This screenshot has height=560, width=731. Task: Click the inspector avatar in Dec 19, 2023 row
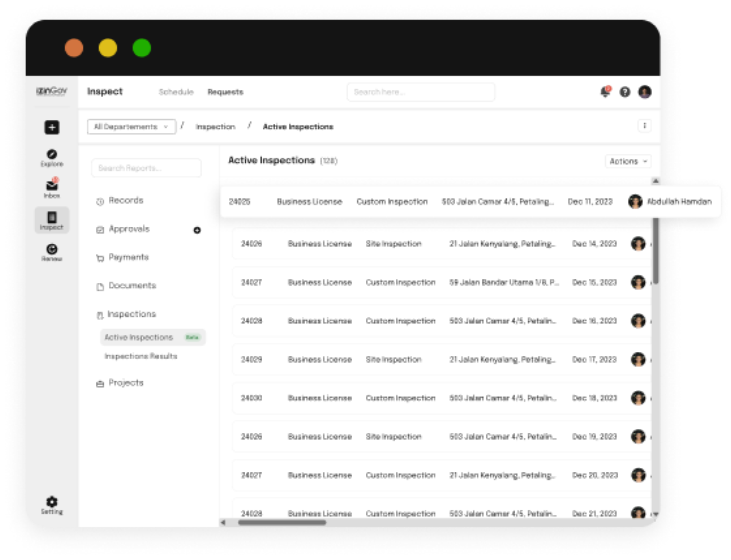tap(638, 437)
